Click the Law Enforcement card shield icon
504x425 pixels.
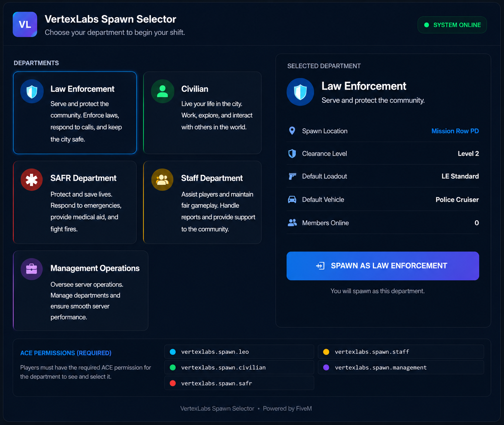[x=32, y=91]
